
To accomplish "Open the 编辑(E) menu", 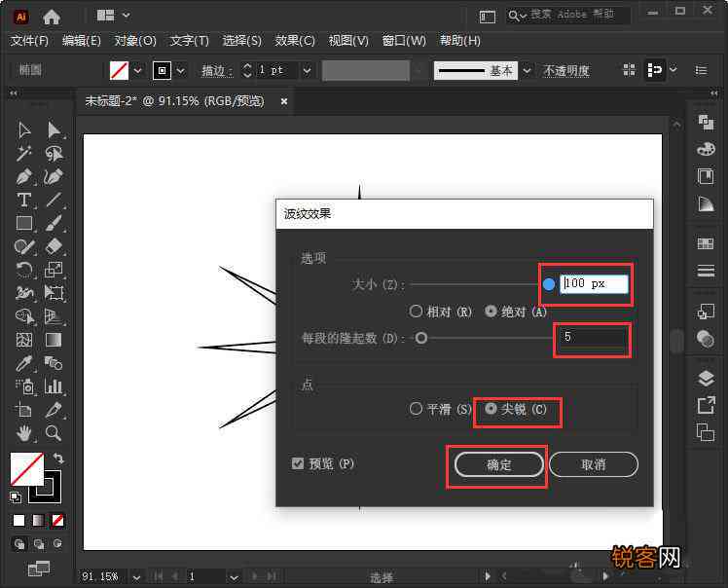I will click(x=81, y=41).
